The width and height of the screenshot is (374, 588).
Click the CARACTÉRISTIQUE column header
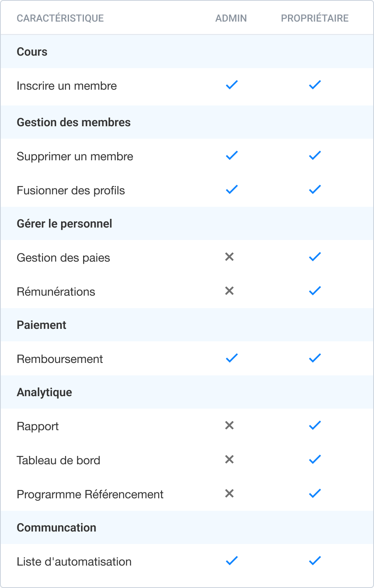(x=60, y=18)
